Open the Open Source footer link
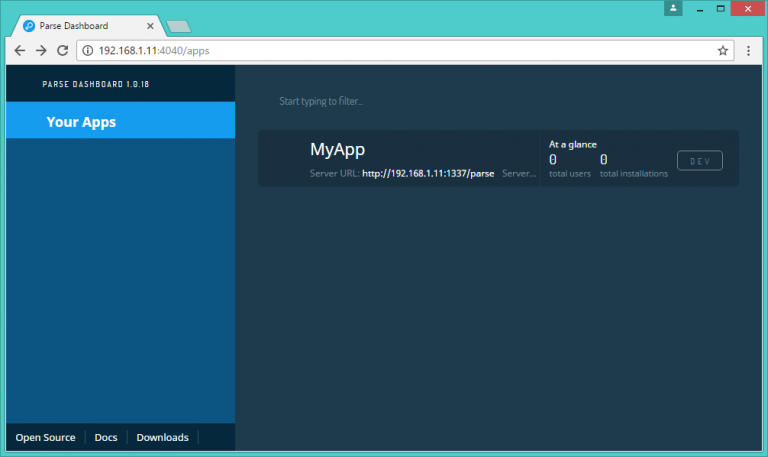This screenshot has width=768, height=457. click(x=45, y=437)
